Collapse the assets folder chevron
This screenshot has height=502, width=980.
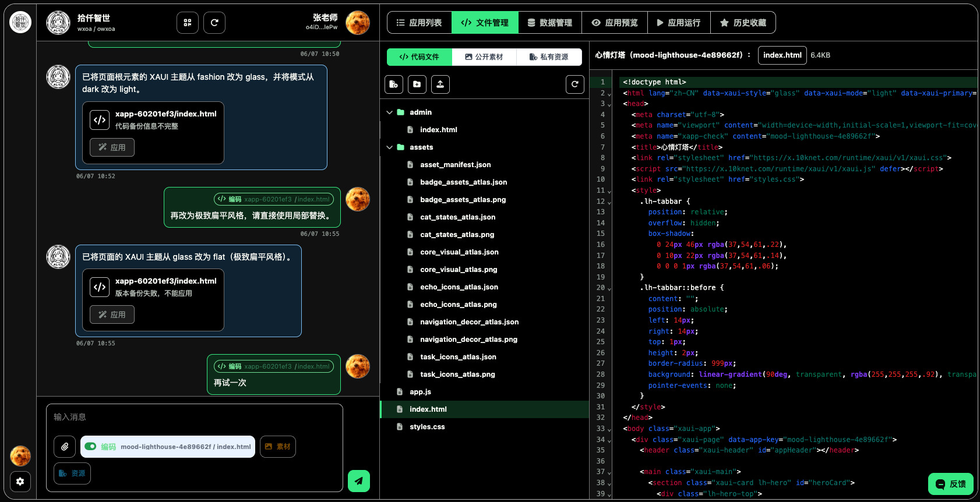(x=390, y=147)
